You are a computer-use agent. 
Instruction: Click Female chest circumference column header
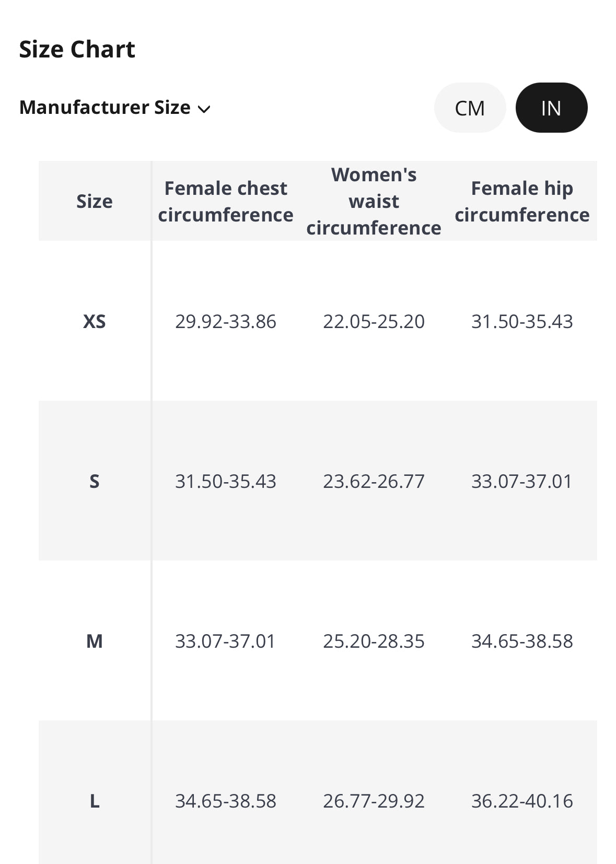pos(226,201)
